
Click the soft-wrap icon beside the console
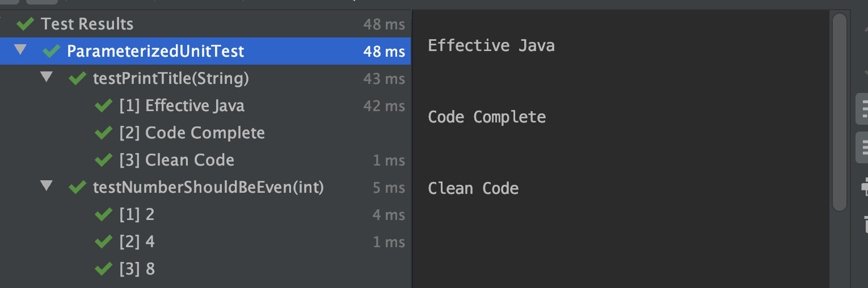click(862, 108)
